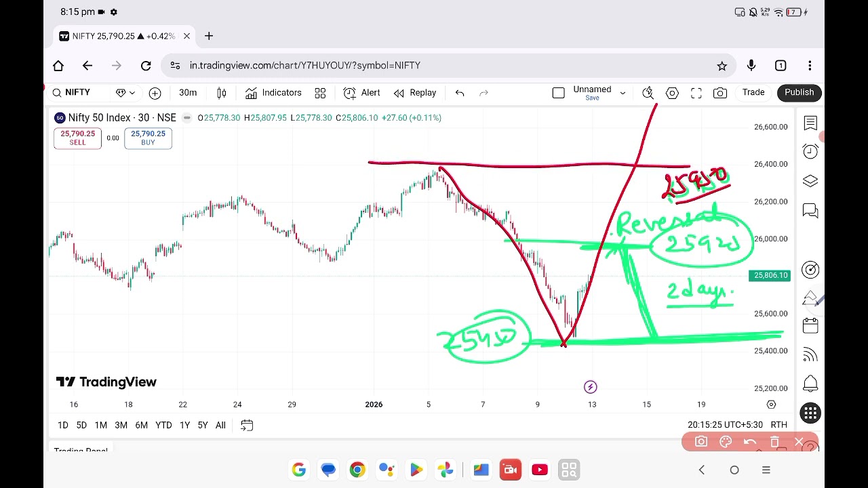Select the 1Y time range
Viewport: 868px width, 488px height.
click(x=184, y=425)
